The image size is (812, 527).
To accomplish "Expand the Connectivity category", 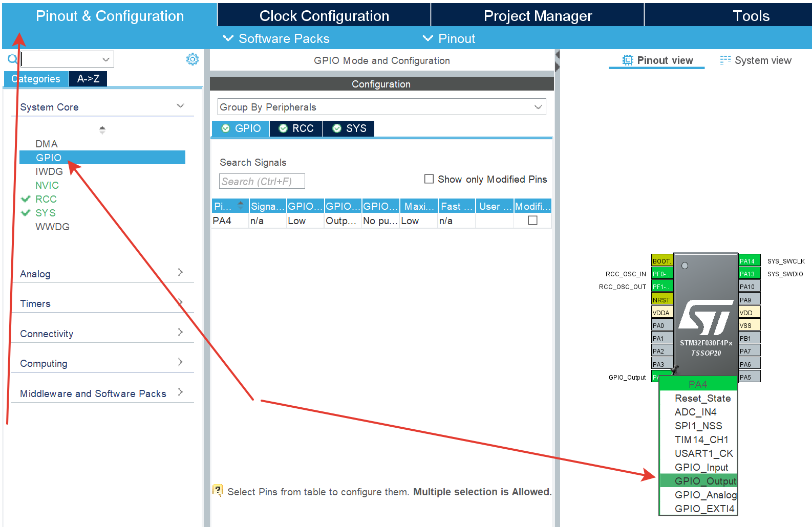I will click(x=102, y=334).
